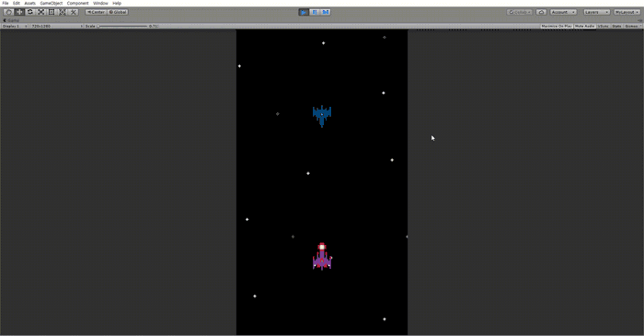Toggle Gizmos in the Game view
The height and width of the screenshot is (336, 644).
pyautogui.click(x=632, y=26)
